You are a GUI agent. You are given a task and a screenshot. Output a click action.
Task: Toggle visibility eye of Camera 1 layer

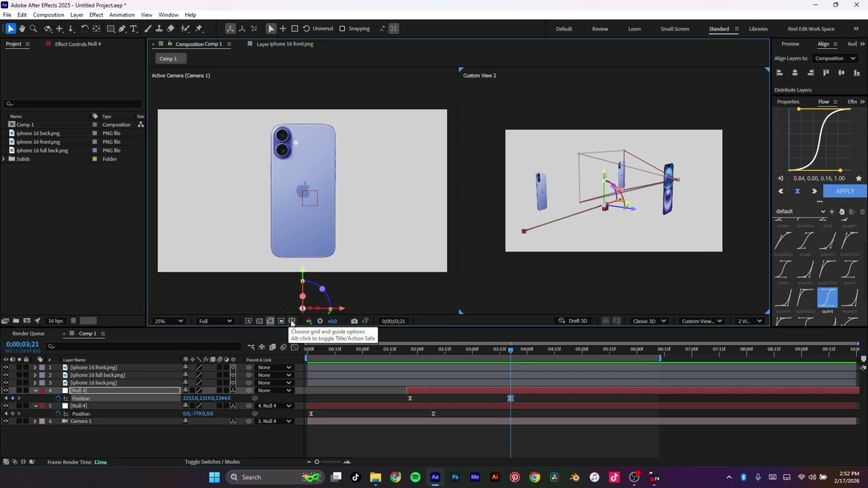point(5,421)
